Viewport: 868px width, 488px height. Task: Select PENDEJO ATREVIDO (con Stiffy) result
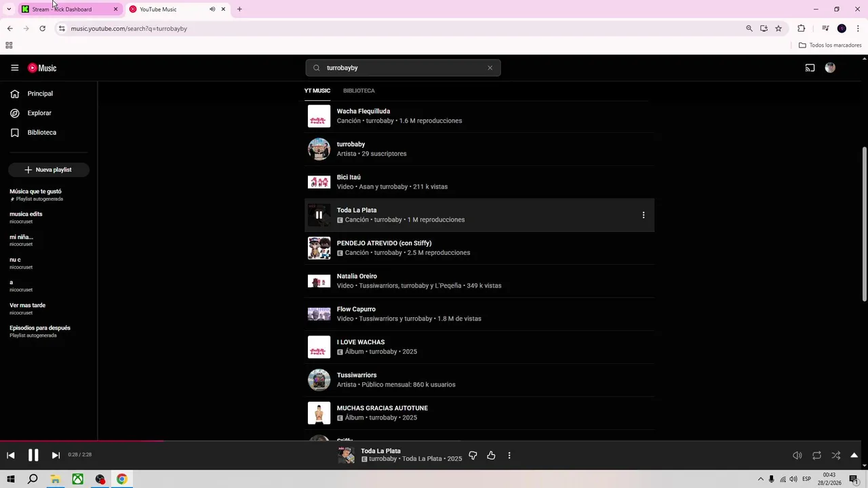[x=479, y=248]
